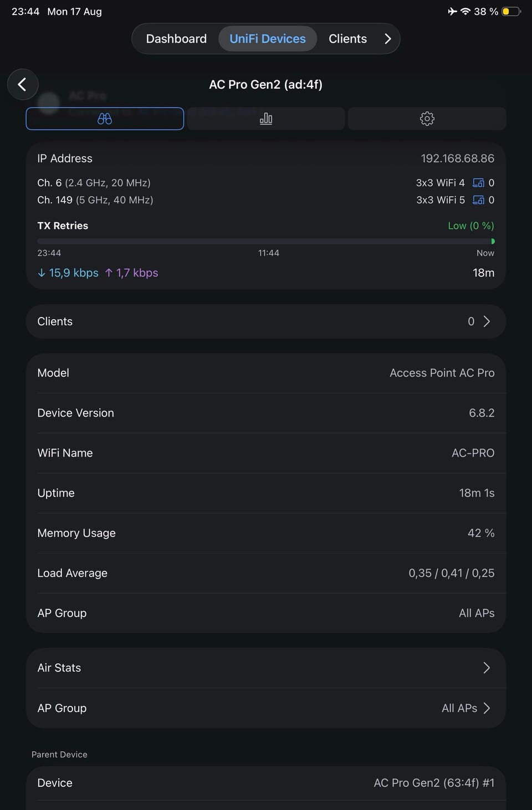Open Air Stats via its chevron

click(487, 668)
